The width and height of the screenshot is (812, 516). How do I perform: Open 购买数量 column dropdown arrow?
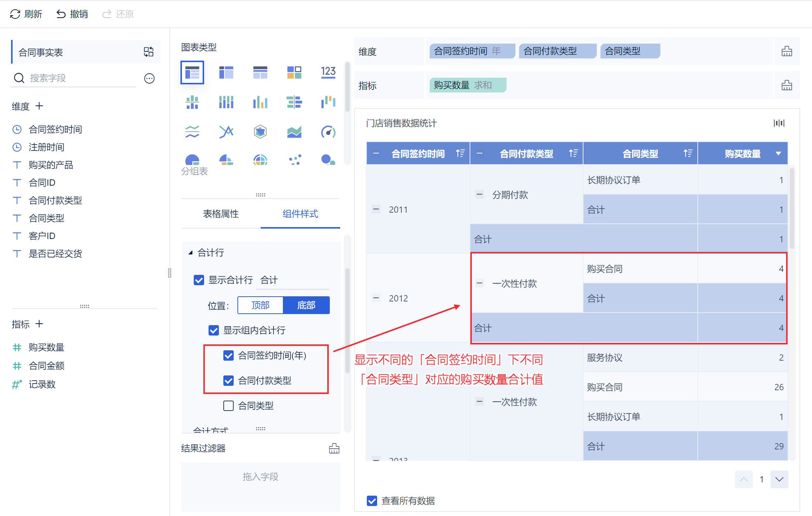[x=778, y=154]
